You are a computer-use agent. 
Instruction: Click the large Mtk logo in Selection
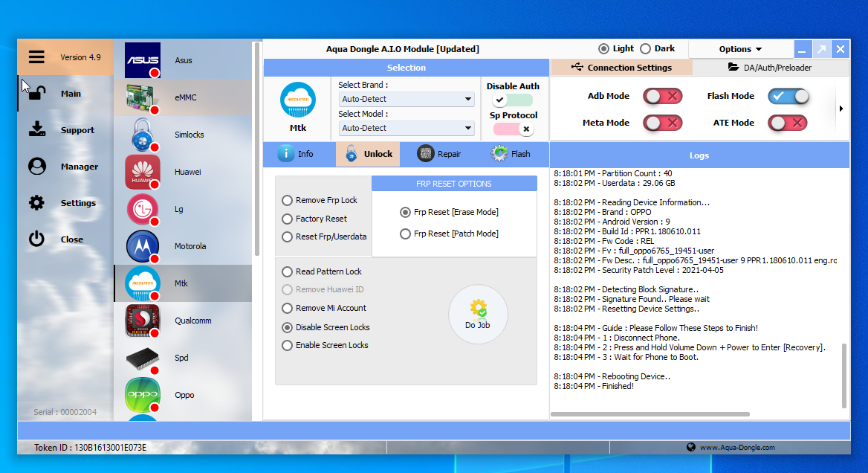point(298,100)
